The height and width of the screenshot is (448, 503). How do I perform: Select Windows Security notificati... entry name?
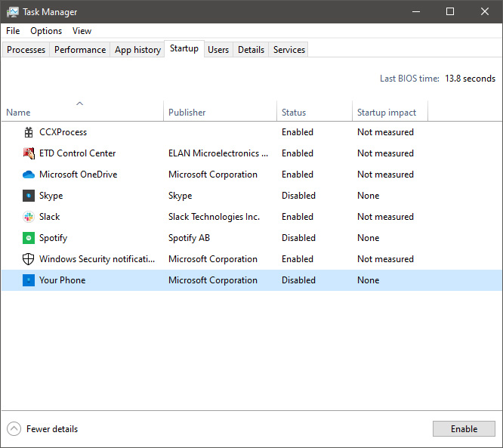click(x=97, y=259)
